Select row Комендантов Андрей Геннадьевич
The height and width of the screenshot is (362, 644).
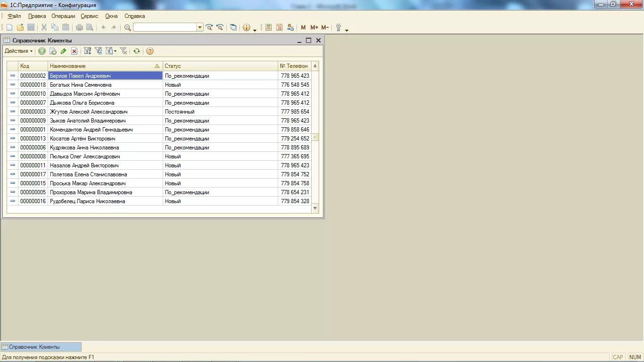tap(159, 130)
